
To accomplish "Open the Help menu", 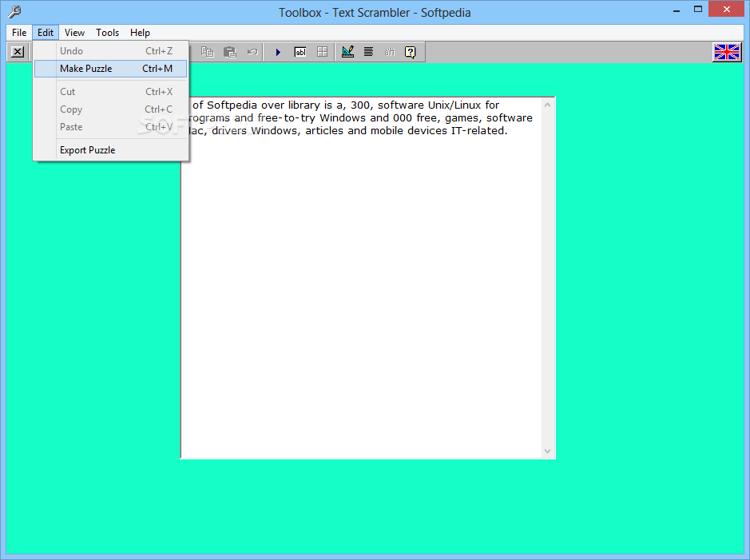I will click(140, 33).
